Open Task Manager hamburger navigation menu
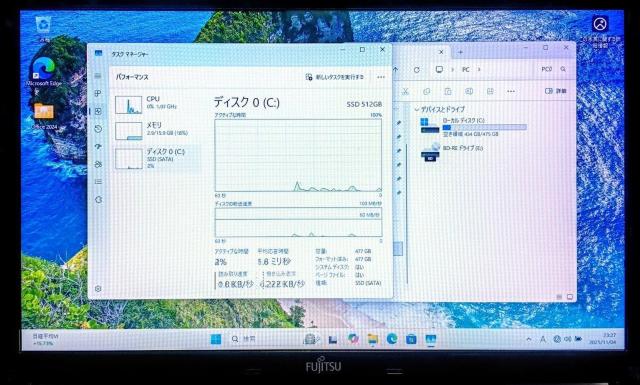640x385 pixels. [x=98, y=76]
